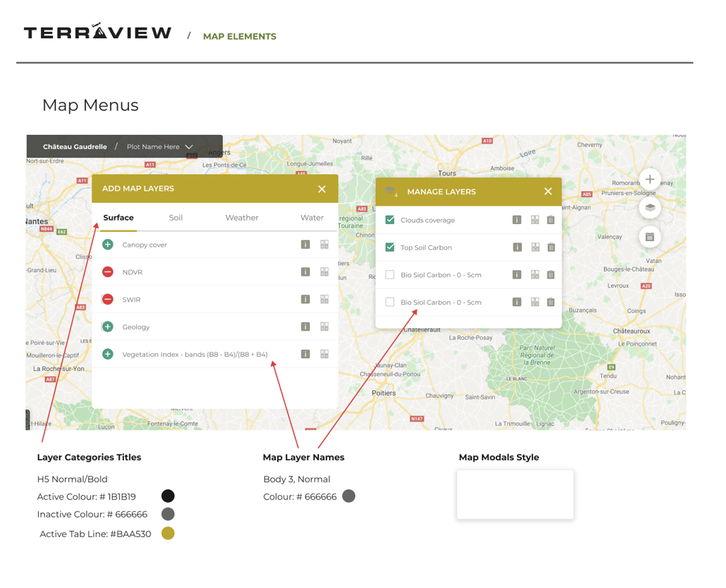Close the Manage Layers panel
Viewport: 726px width, 588px height.
click(548, 191)
